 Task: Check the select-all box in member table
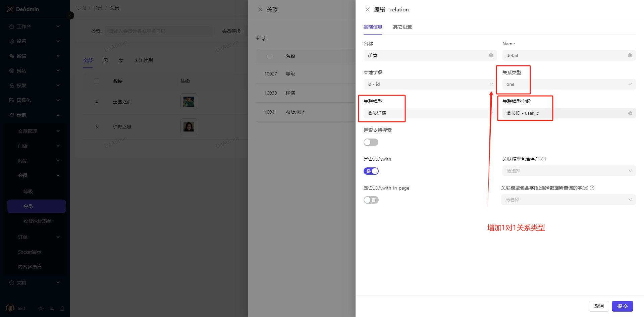pos(97,81)
